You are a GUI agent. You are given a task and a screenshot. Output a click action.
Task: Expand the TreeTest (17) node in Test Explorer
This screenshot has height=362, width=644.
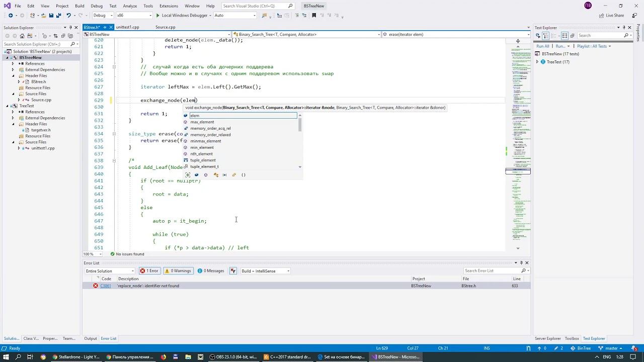(537, 62)
